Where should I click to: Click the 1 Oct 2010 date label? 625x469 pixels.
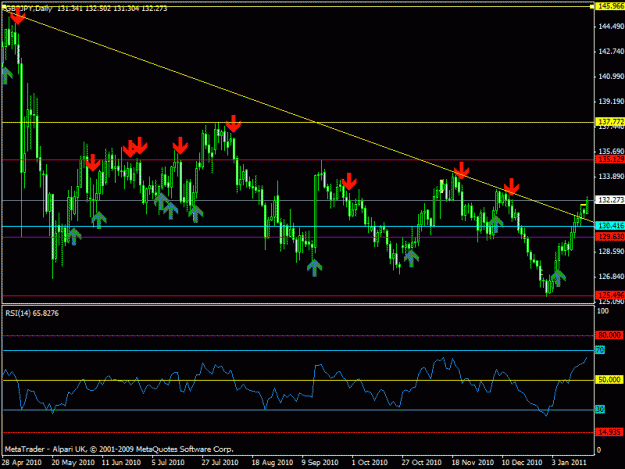369,462
